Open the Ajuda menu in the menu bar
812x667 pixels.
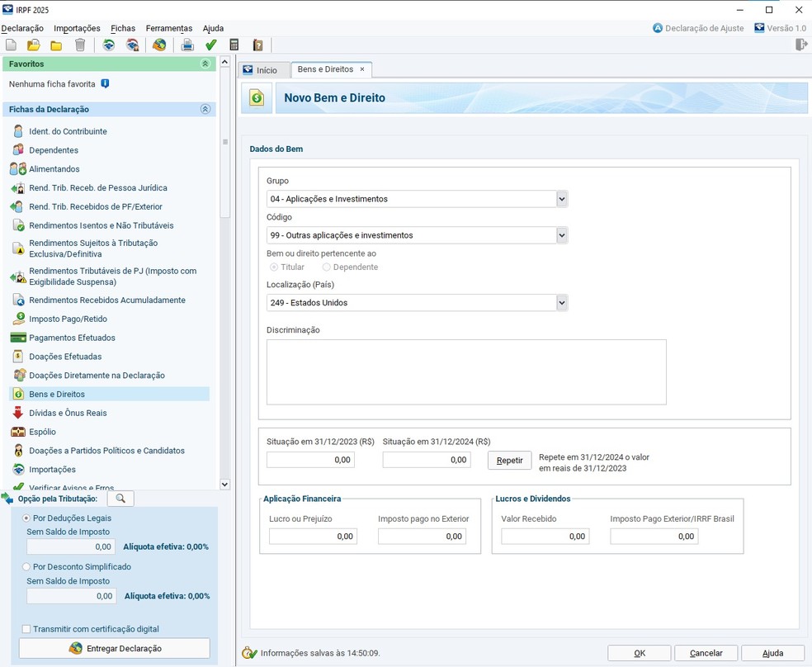(x=214, y=29)
